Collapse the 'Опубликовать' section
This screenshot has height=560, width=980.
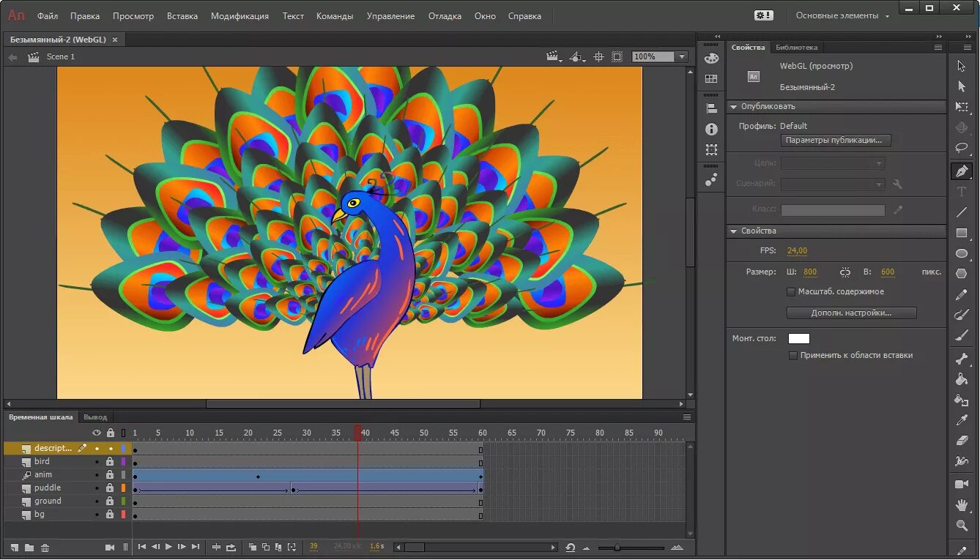click(x=733, y=107)
